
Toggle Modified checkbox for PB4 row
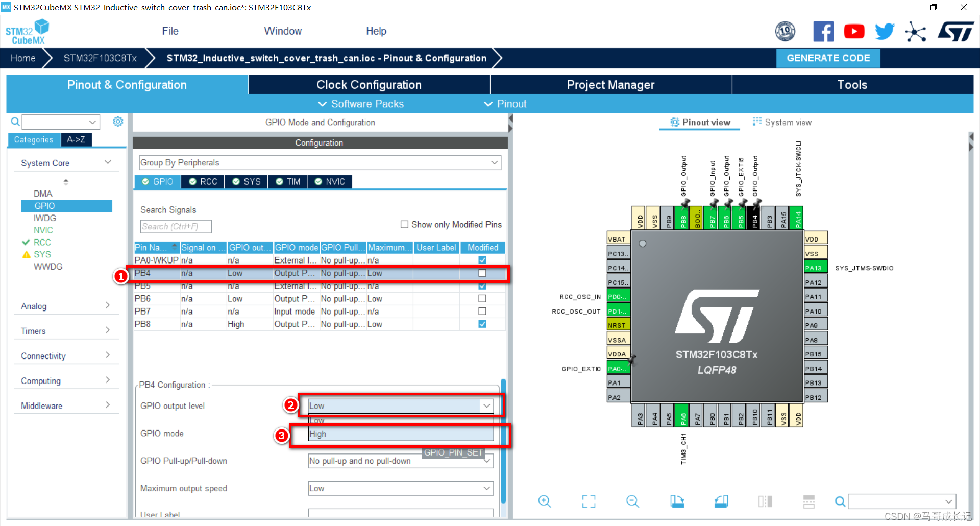pos(482,273)
